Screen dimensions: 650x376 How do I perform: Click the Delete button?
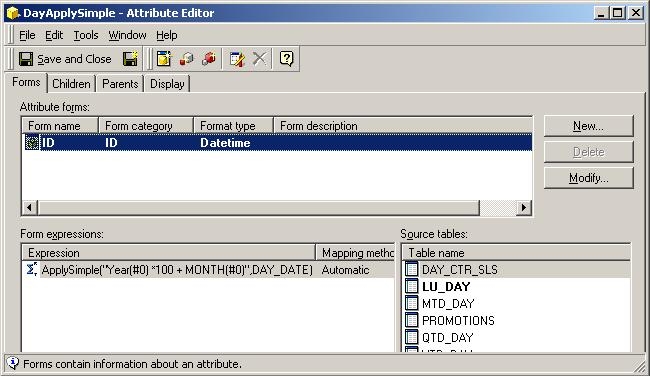pos(589,152)
